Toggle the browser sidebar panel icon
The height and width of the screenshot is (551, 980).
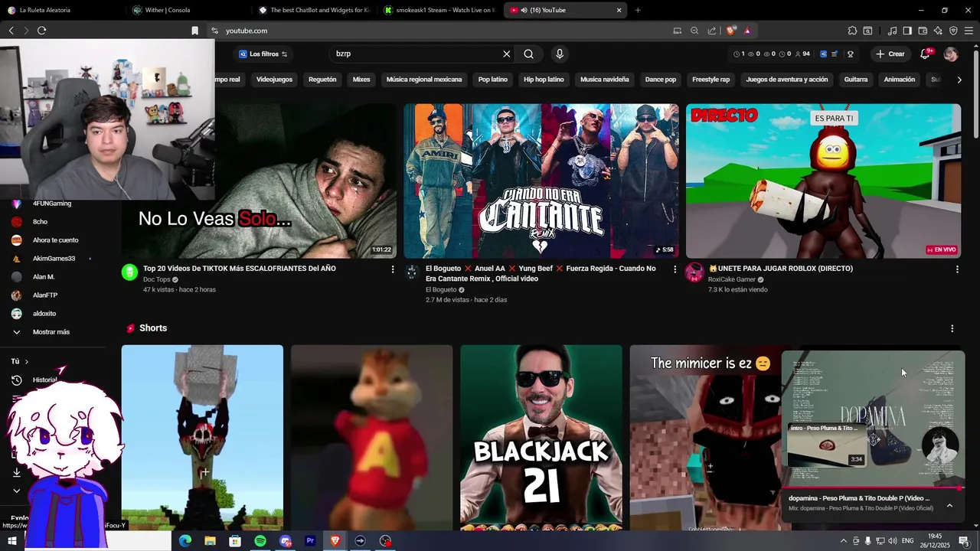pyautogui.click(x=907, y=31)
